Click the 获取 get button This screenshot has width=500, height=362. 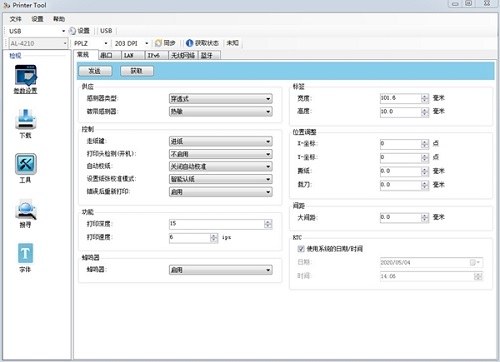(x=137, y=71)
